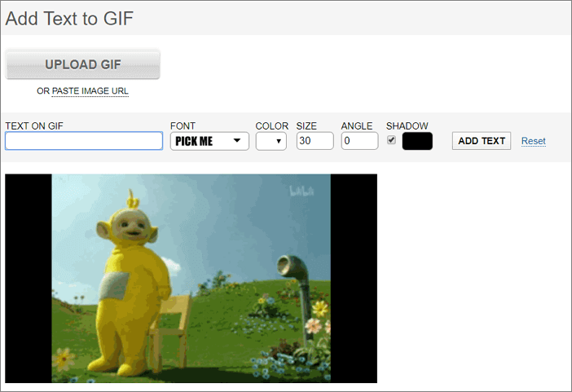Click the Reset link
The width and height of the screenshot is (572, 392).
534,141
